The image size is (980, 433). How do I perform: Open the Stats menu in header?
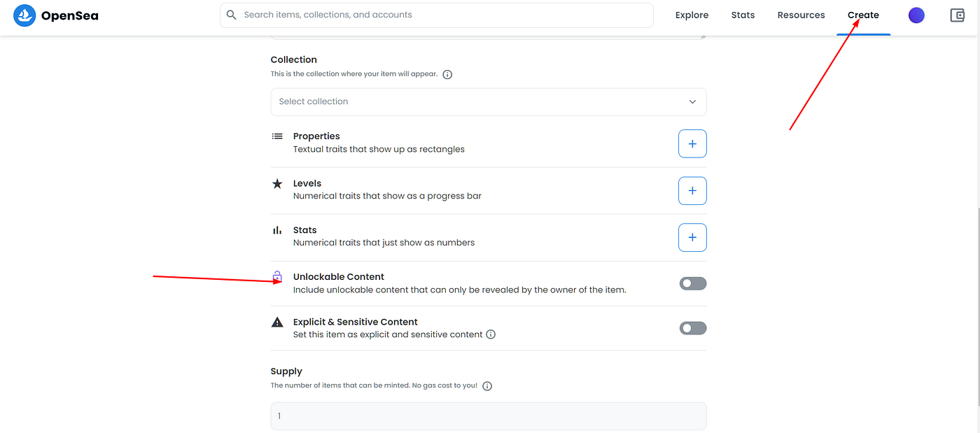[743, 15]
